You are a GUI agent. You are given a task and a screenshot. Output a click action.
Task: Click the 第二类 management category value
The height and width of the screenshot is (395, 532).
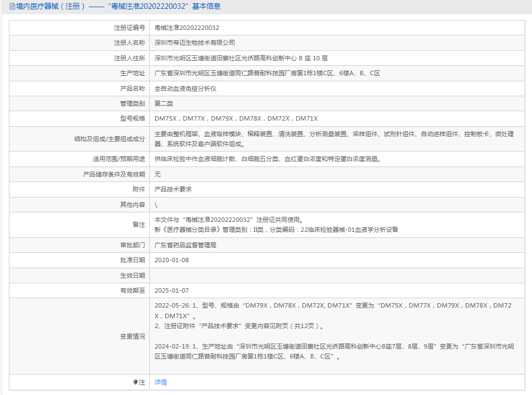[x=164, y=103]
